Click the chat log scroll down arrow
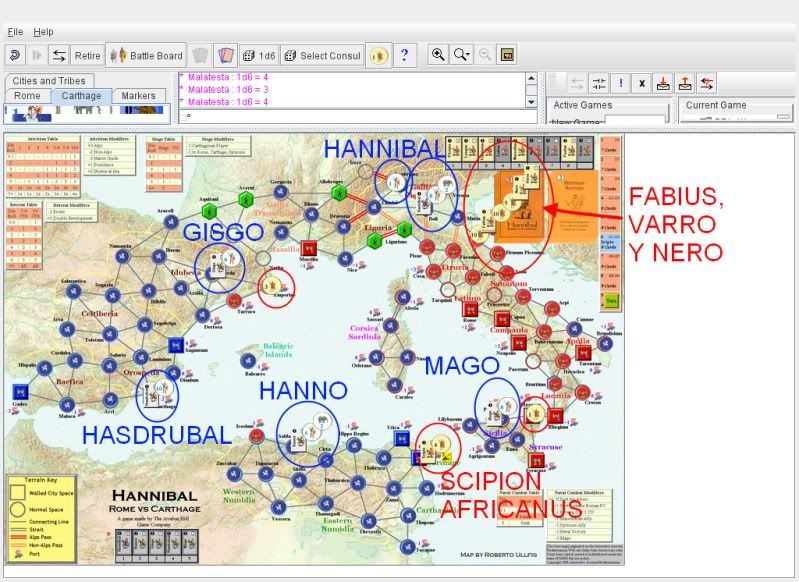This screenshot has width=799, height=582. [531, 102]
